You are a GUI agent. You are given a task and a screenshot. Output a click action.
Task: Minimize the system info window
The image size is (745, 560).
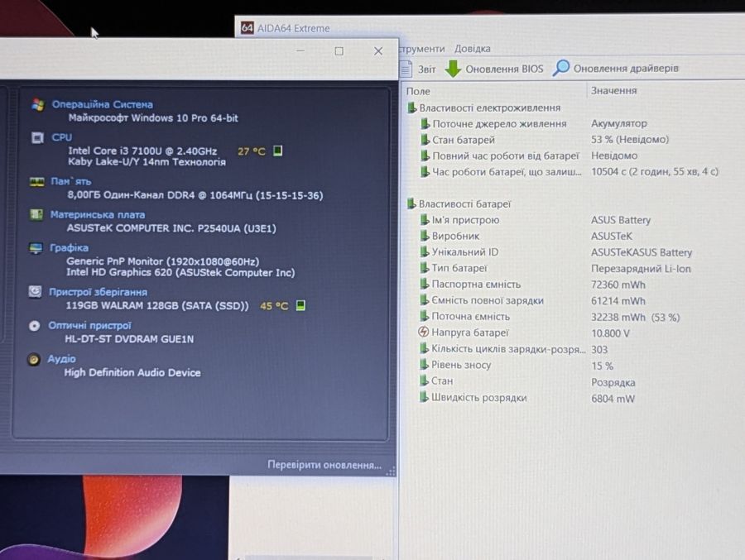pyautogui.click(x=300, y=50)
